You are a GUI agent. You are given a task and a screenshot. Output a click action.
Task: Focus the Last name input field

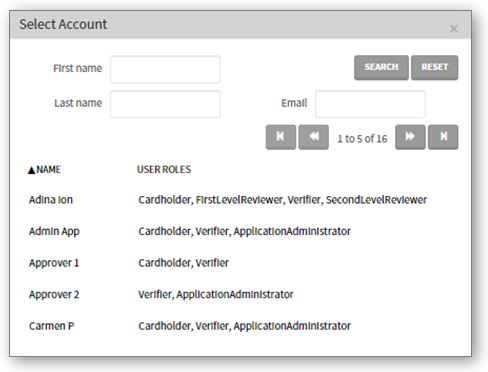pos(165,104)
